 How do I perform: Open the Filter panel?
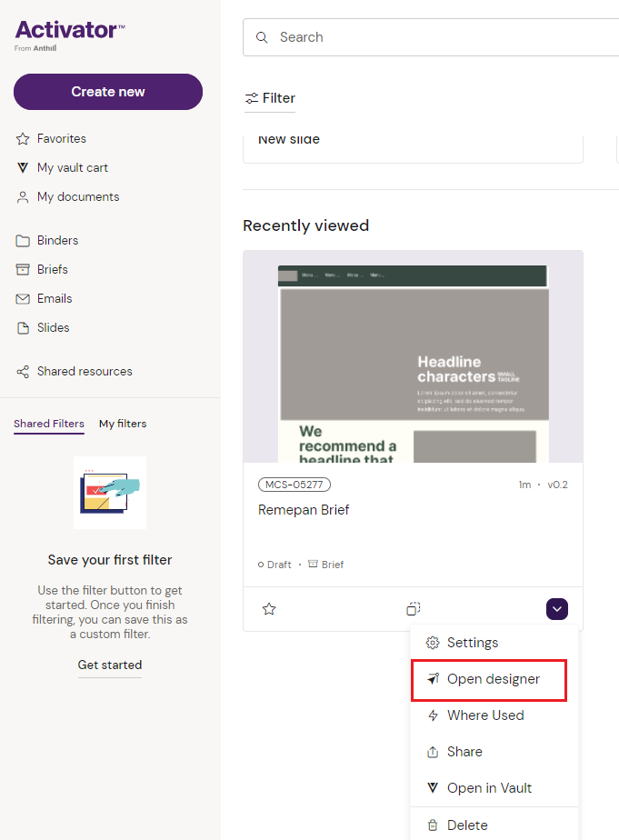[270, 98]
